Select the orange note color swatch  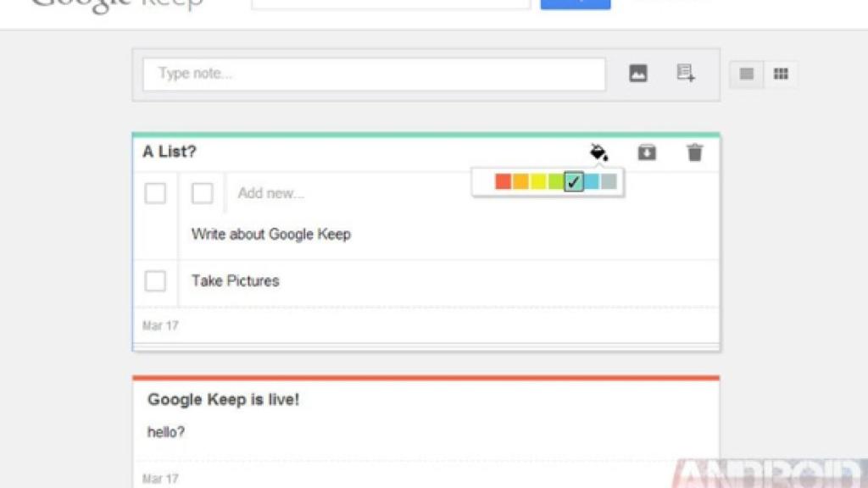[x=520, y=180]
